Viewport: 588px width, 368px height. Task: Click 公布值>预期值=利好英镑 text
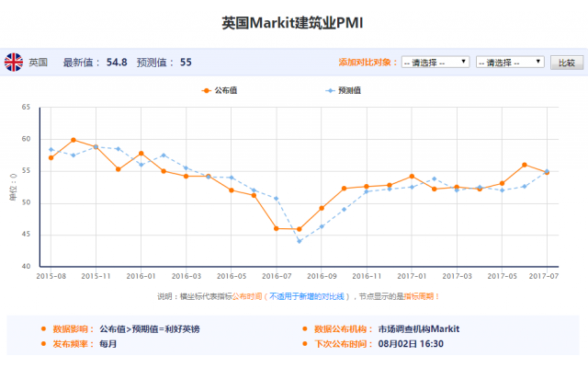point(150,329)
